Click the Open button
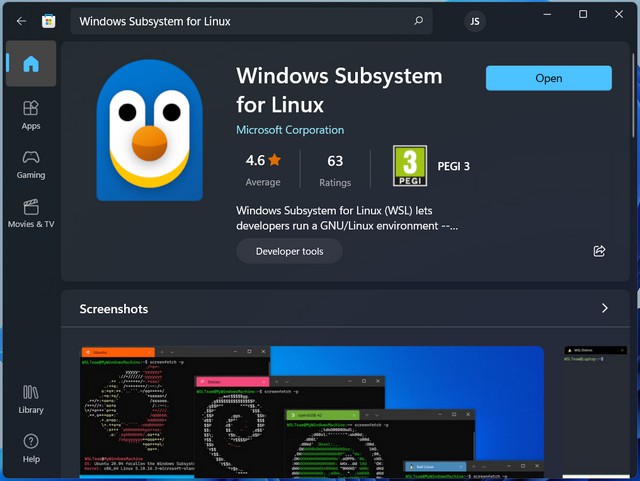Image resolution: width=640 pixels, height=481 pixels. pos(548,78)
